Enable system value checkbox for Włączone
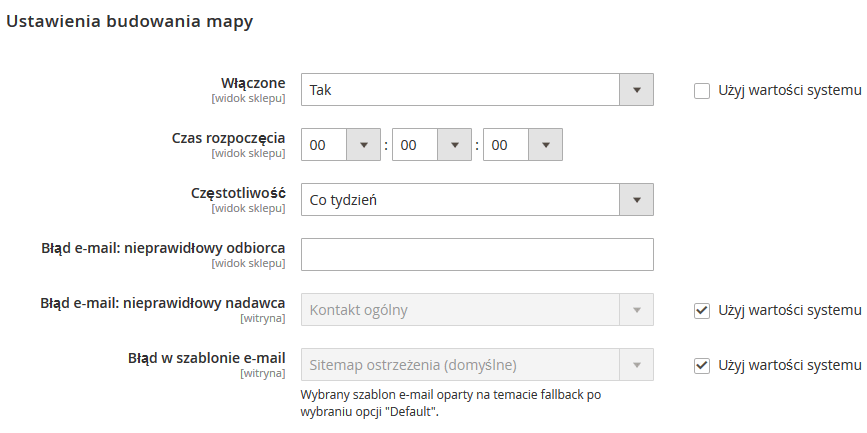 click(702, 91)
